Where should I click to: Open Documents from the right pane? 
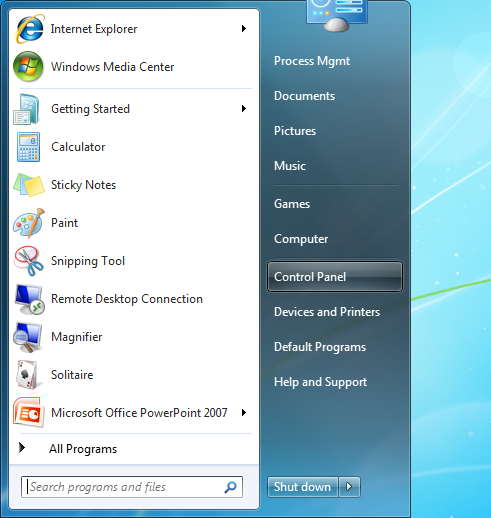click(304, 96)
